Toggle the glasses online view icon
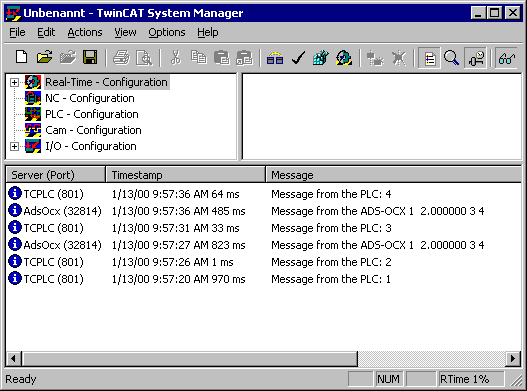The height and width of the screenshot is (391, 527). click(506, 57)
